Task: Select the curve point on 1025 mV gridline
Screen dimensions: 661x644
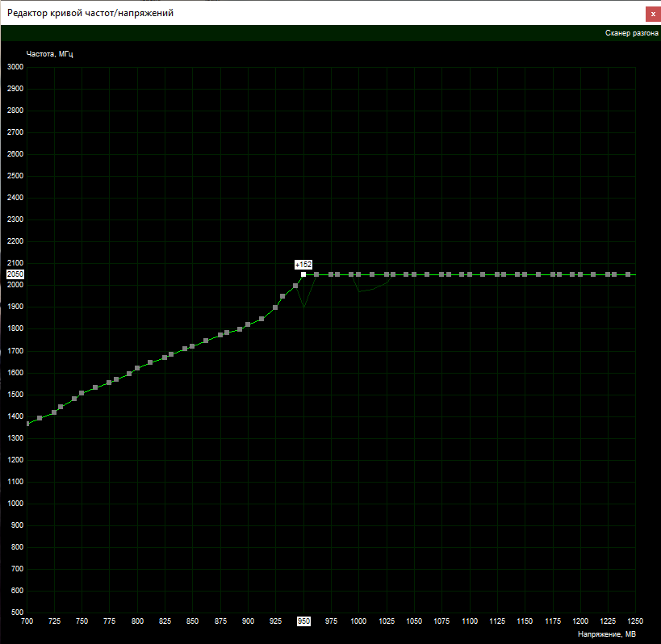Action: tap(387, 274)
